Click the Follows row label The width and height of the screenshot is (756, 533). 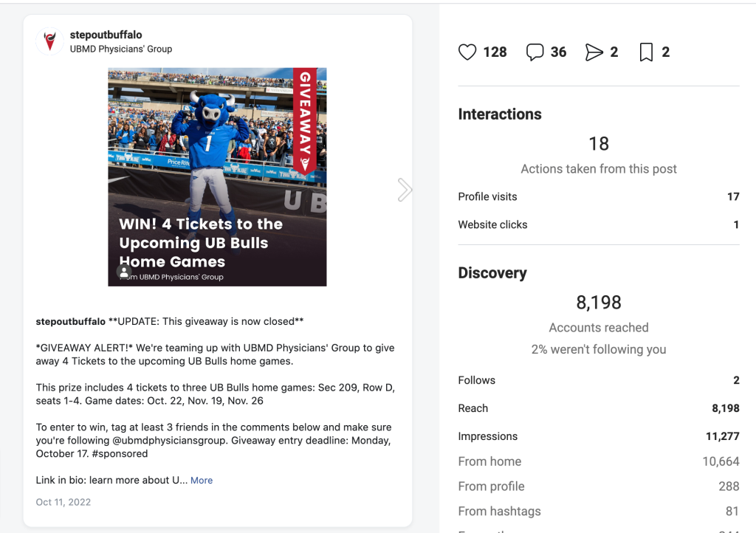click(476, 380)
